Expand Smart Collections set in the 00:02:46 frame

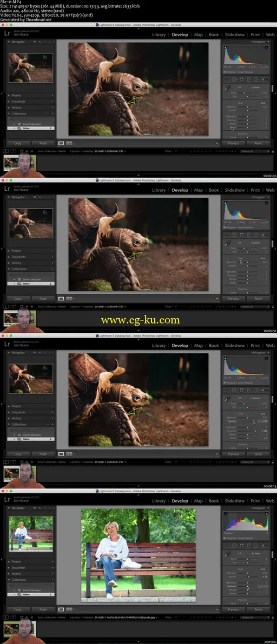coord(15,124)
